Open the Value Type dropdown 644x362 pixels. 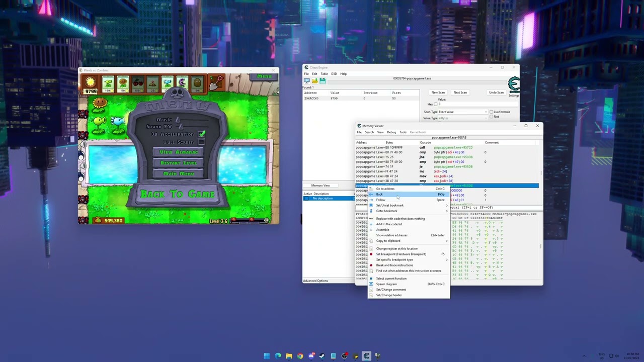(x=463, y=118)
